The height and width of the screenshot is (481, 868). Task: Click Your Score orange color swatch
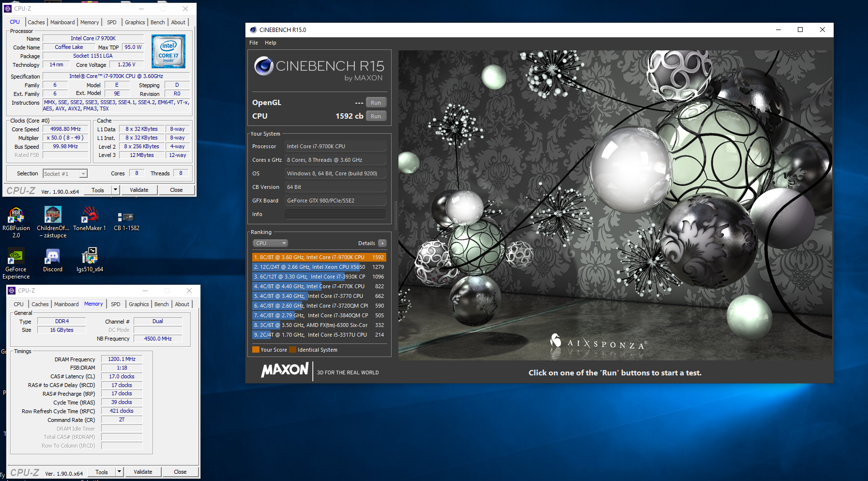tap(256, 350)
